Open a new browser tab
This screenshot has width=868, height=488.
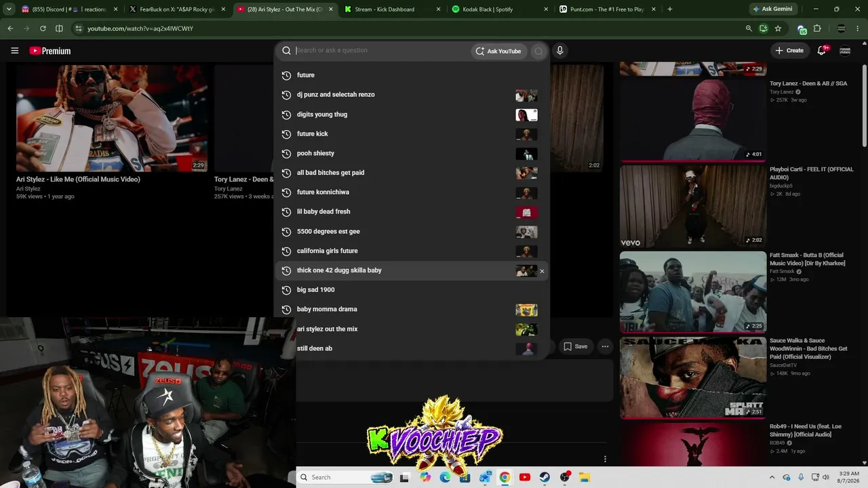[670, 9]
